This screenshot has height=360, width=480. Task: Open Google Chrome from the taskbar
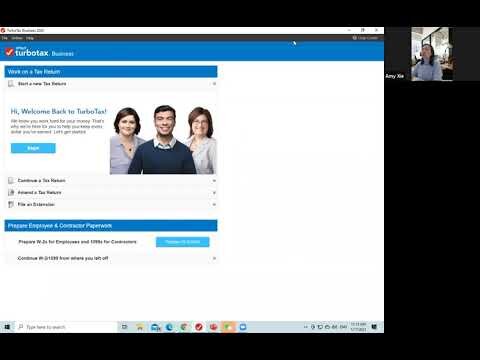pyautogui.click(x=184, y=327)
